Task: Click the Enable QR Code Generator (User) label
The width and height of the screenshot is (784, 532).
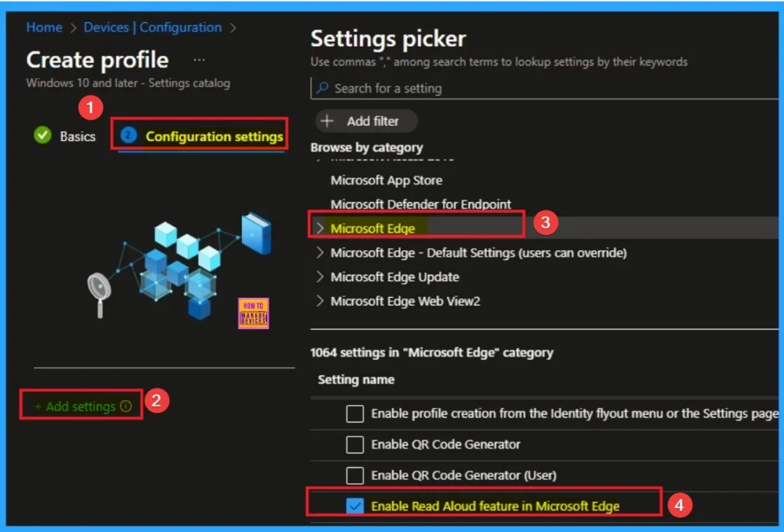Action: pyautogui.click(x=463, y=475)
